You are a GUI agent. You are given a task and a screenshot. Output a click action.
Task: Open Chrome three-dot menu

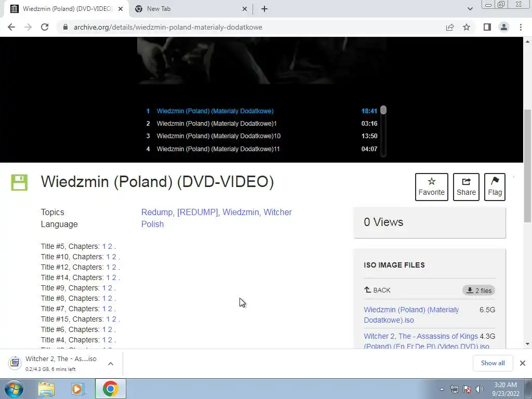pos(521,27)
